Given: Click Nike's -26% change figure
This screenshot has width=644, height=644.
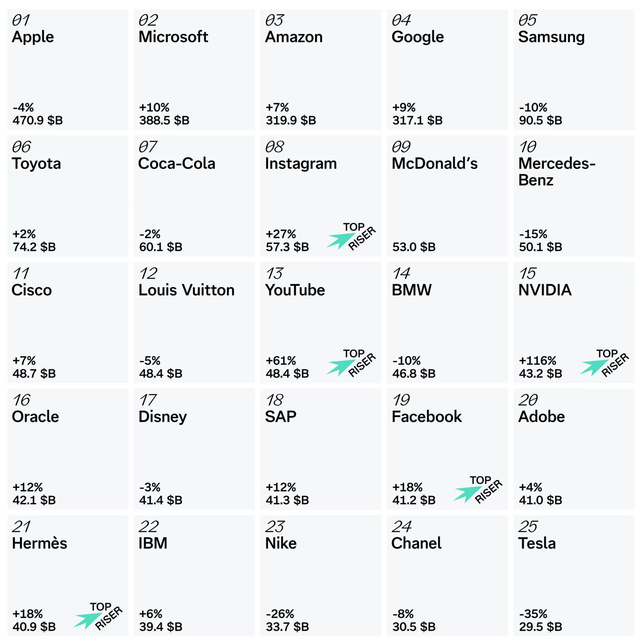Looking at the screenshot, I should pos(280,614).
